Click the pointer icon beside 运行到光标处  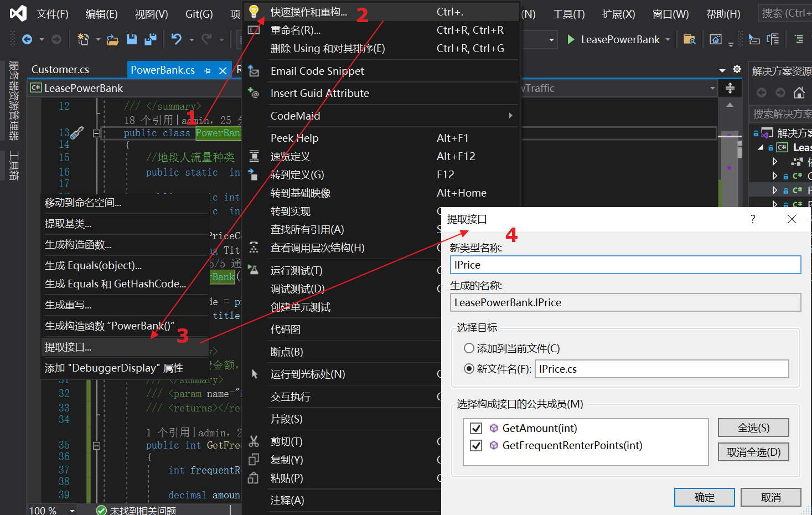[x=255, y=374]
